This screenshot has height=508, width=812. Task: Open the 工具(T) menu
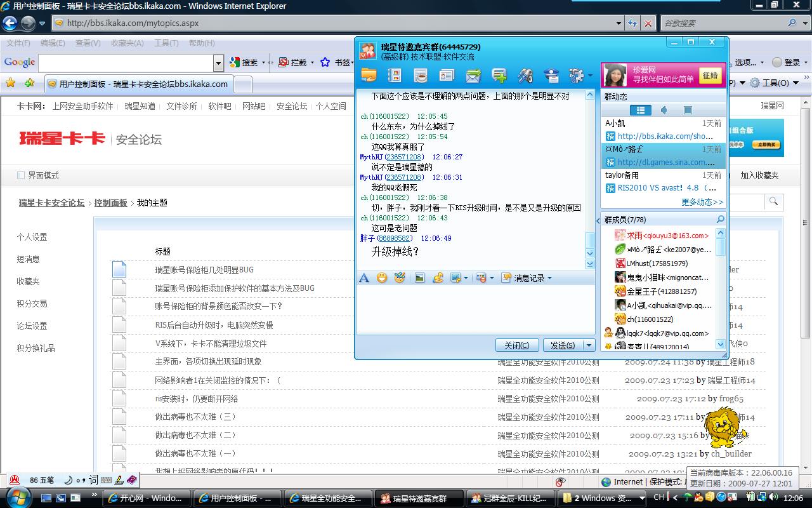tap(166, 43)
